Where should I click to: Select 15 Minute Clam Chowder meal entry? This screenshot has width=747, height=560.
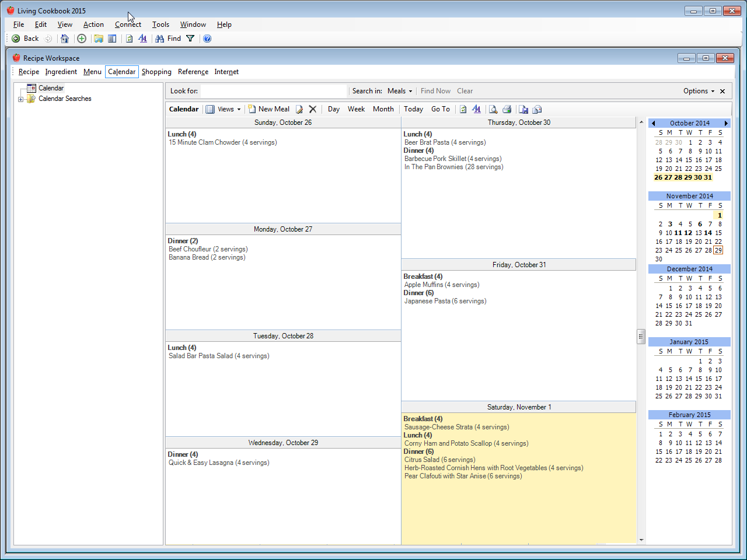click(222, 142)
